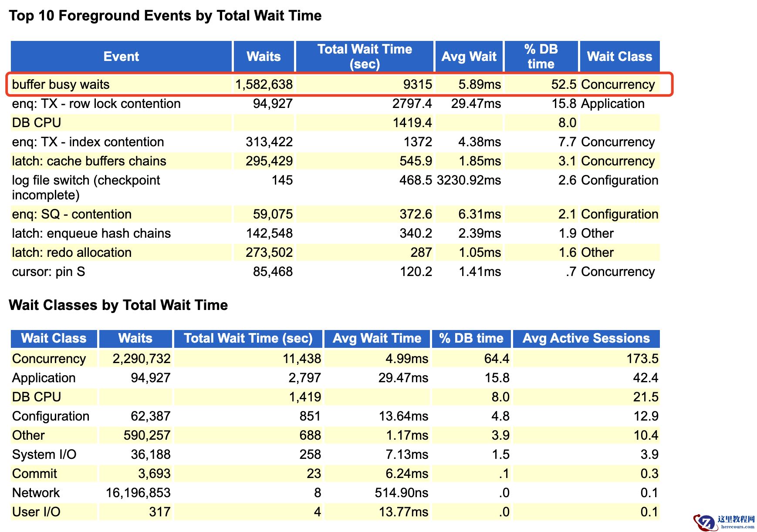
Task: Select the waits value 3,693
Action: (154, 474)
